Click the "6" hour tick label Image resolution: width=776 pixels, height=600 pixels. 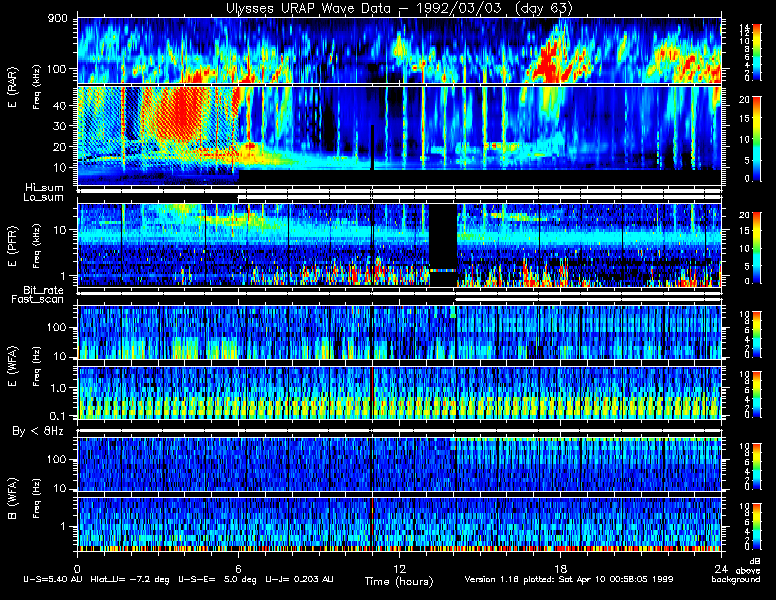239,568
